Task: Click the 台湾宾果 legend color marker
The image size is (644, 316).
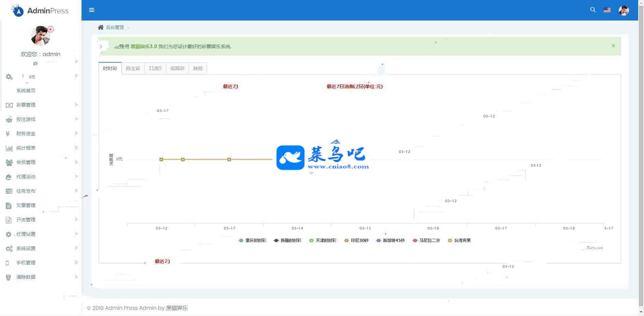Action: pyautogui.click(x=450, y=241)
